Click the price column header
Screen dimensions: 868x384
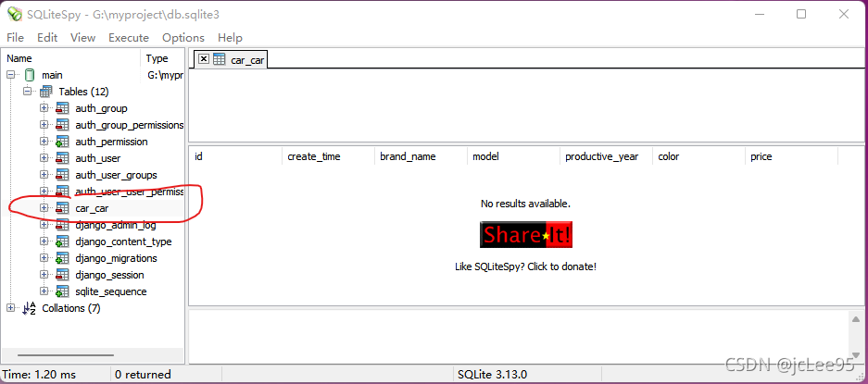pyautogui.click(x=792, y=156)
